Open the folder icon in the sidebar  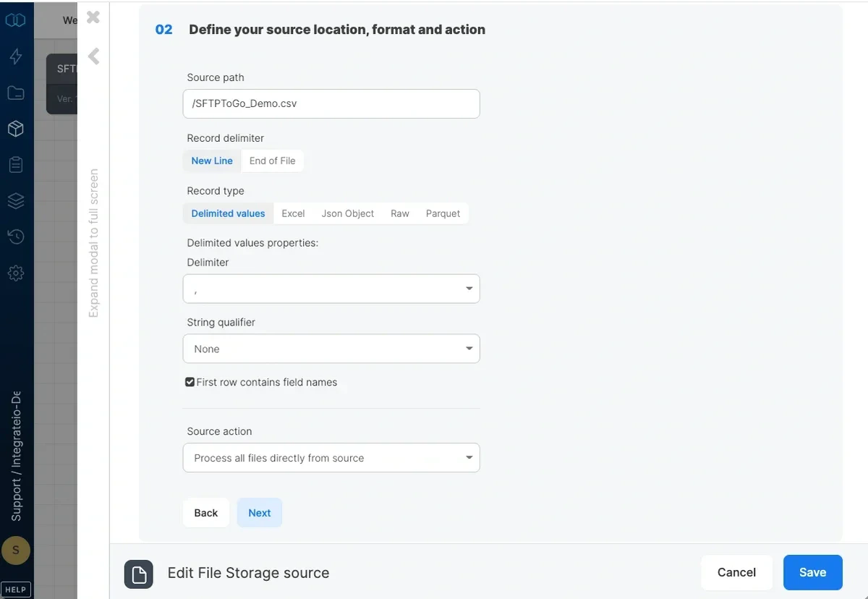coord(16,93)
